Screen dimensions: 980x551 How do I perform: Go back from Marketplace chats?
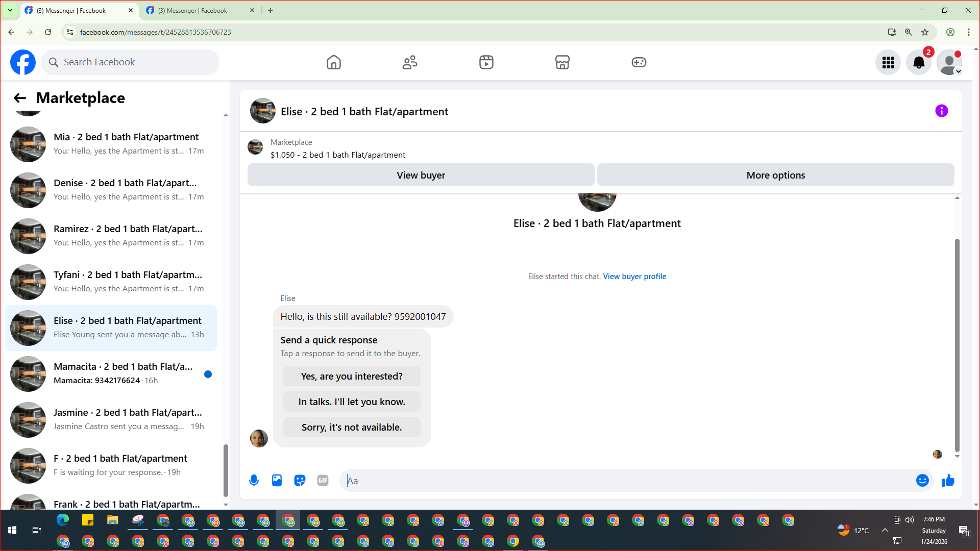[20, 98]
